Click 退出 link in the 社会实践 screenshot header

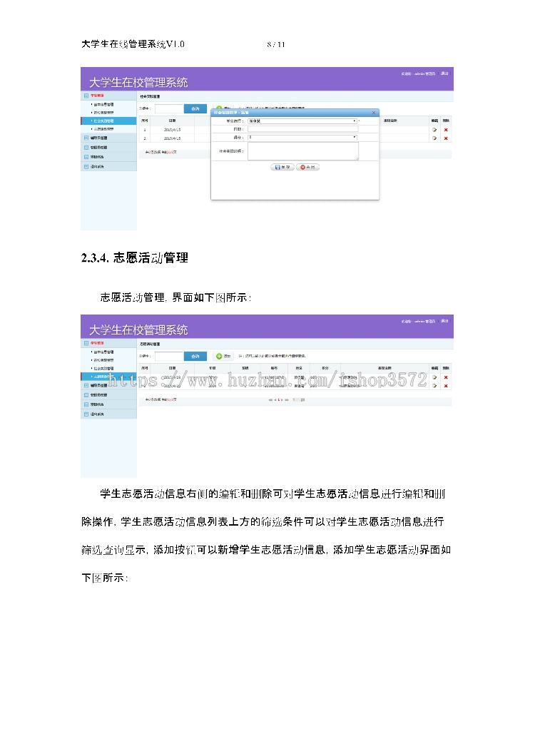(445, 73)
